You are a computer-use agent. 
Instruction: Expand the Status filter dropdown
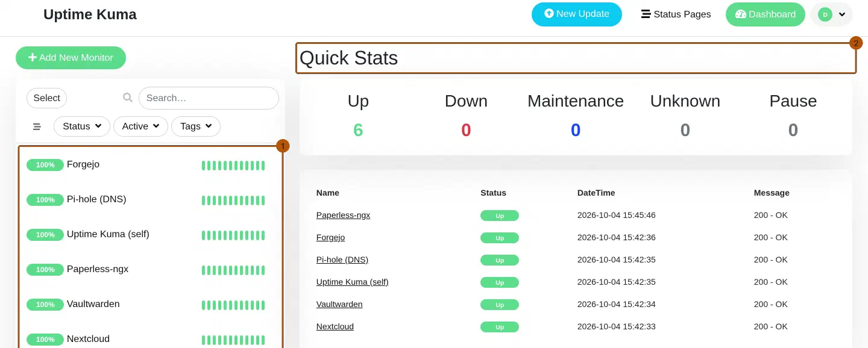(82, 126)
